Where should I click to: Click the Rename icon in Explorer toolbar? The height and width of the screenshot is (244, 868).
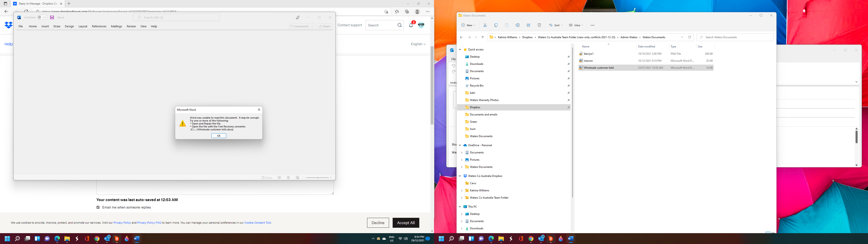pyautogui.click(x=518, y=25)
